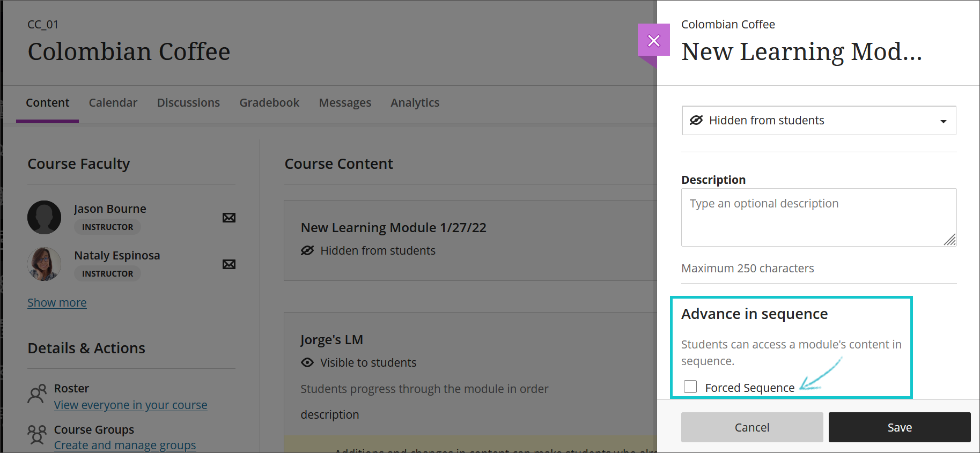The height and width of the screenshot is (453, 980).
Task: Go to the Analytics tab
Action: pyautogui.click(x=415, y=103)
